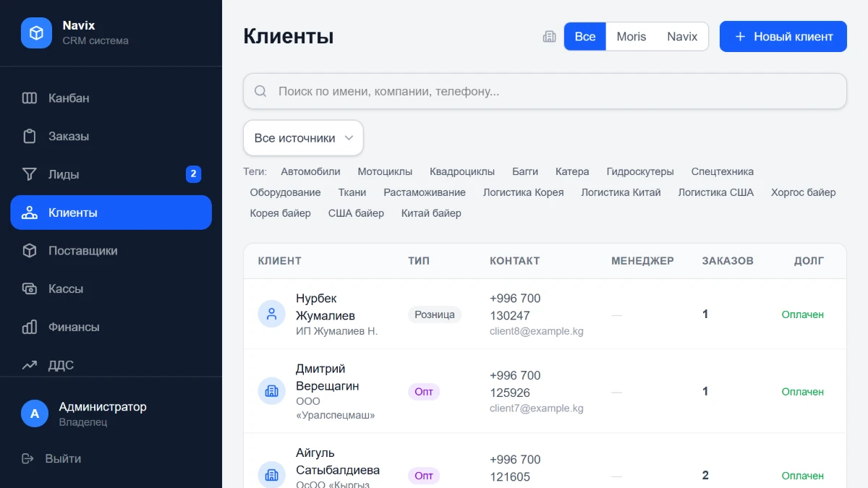Image resolution: width=868 pixels, height=488 pixels.
Task: Toggle the Логистика Китай tag
Action: click(621, 192)
